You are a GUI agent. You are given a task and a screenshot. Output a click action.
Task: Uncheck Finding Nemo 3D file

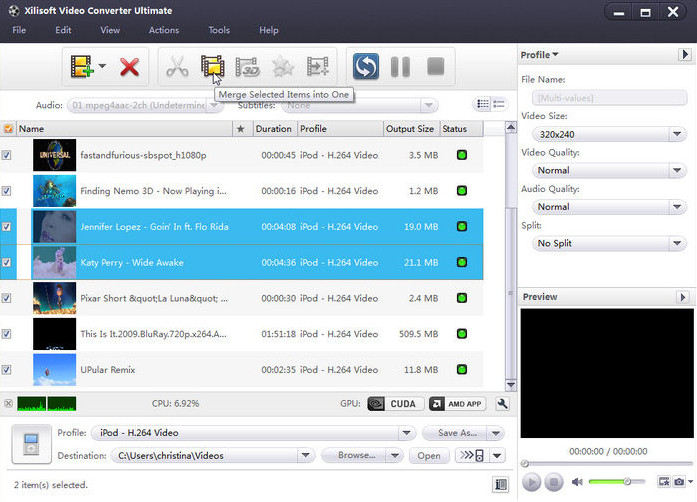(6, 191)
